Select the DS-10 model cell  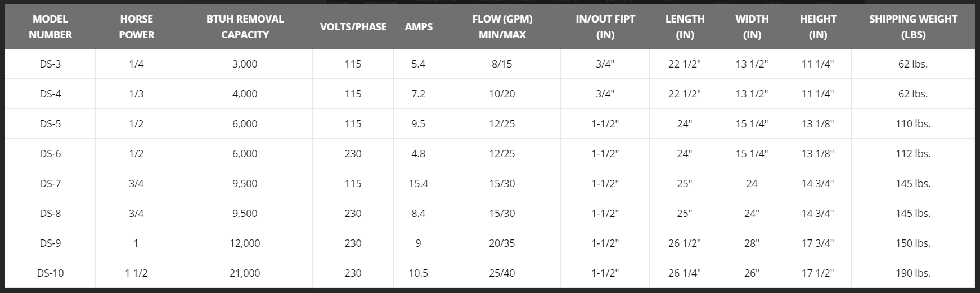pos(50,273)
